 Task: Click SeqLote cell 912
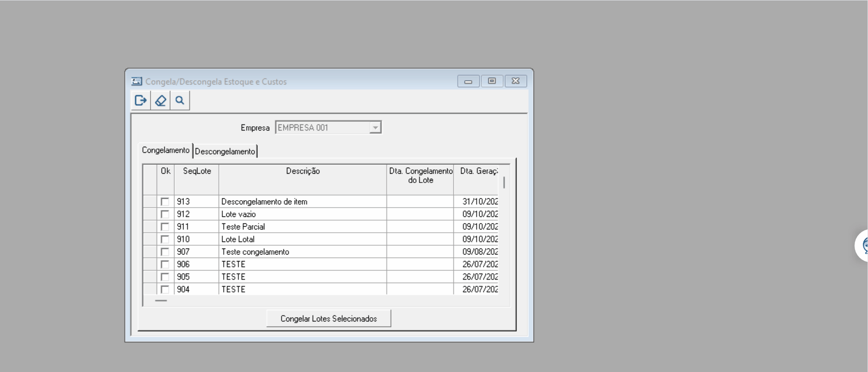click(x=197, y=214)
